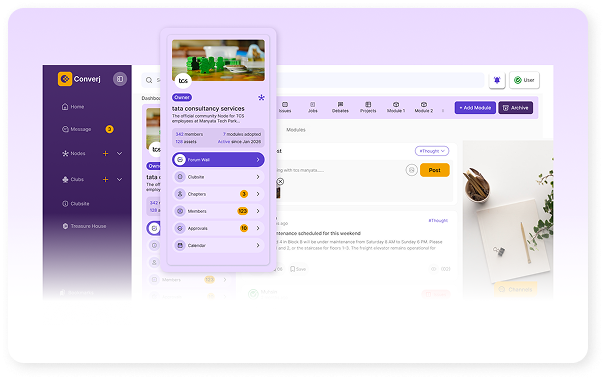604x379 pixels.
Task: Click the 342 members stat
Action: tap(189, 134)
